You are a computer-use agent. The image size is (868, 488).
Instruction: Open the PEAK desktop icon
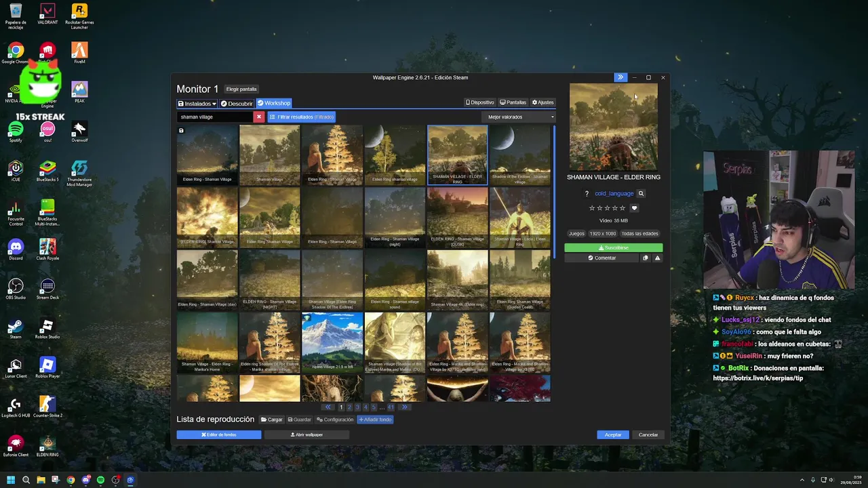click(79, 93)
